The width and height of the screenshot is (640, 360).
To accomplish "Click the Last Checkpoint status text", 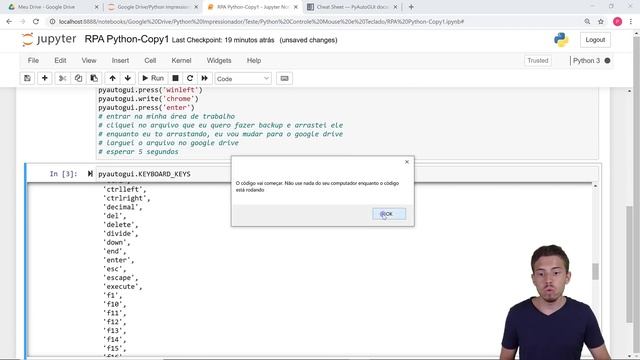I will (223, 40).
